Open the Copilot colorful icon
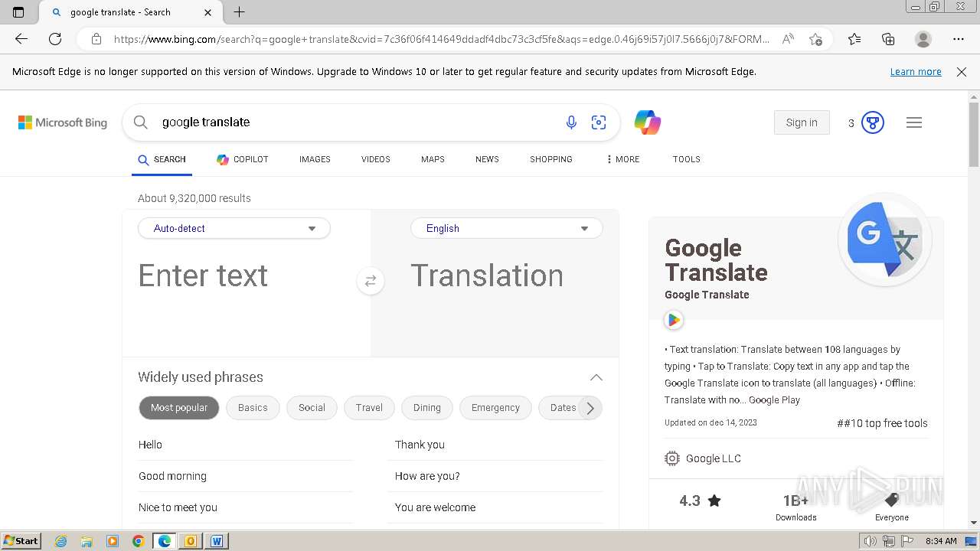The image size is (980, 551). tap(648, 122)
